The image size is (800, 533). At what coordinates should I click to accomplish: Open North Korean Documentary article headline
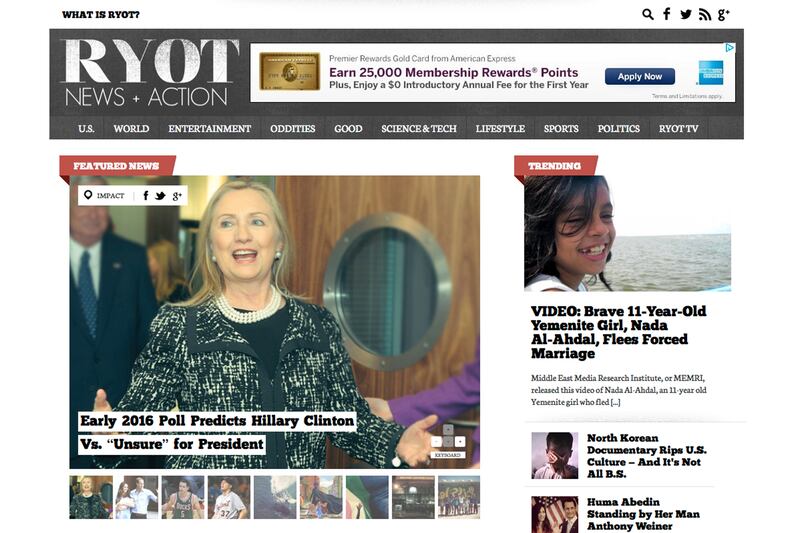646,455
